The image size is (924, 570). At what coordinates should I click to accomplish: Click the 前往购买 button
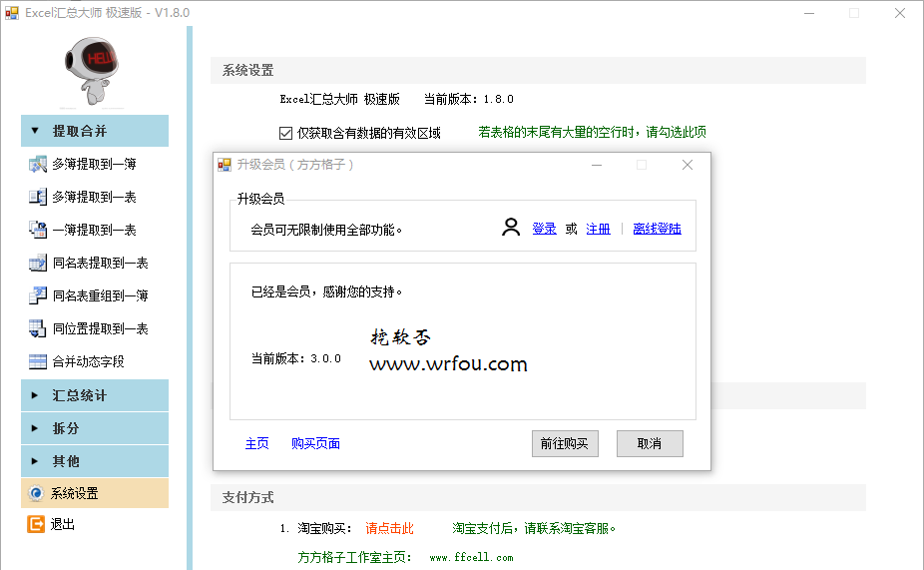tap(565, 444)
